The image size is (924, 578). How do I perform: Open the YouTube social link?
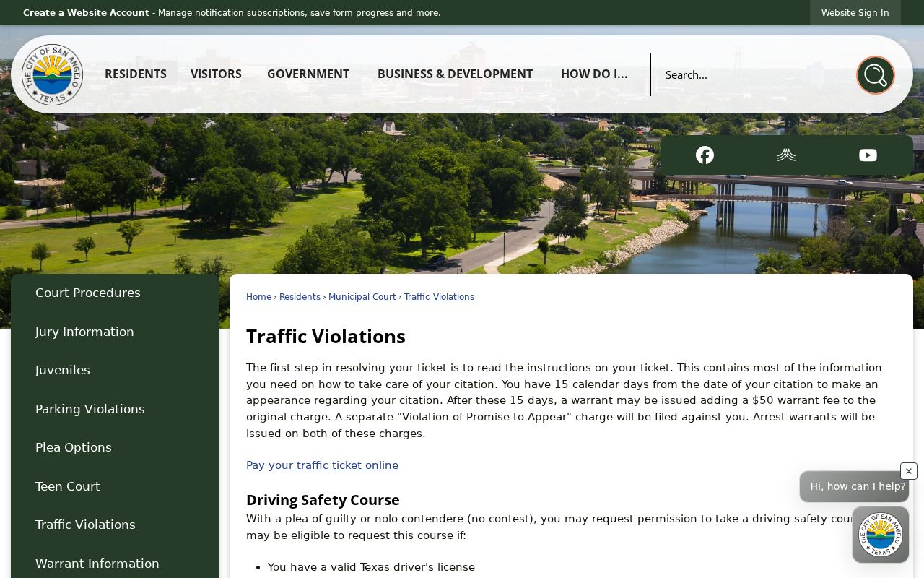point(868,155)
